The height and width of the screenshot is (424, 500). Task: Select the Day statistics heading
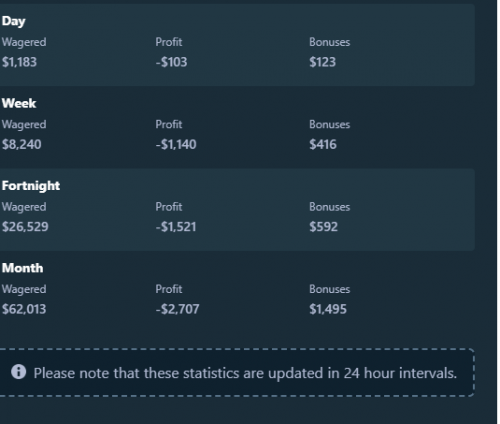(x=14, y=21)
